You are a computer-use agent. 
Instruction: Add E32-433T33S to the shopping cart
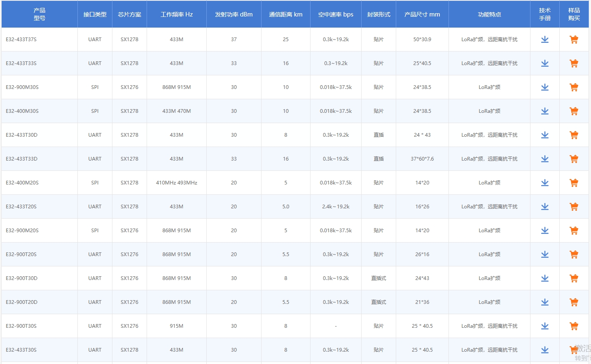(x=574, y=63)
